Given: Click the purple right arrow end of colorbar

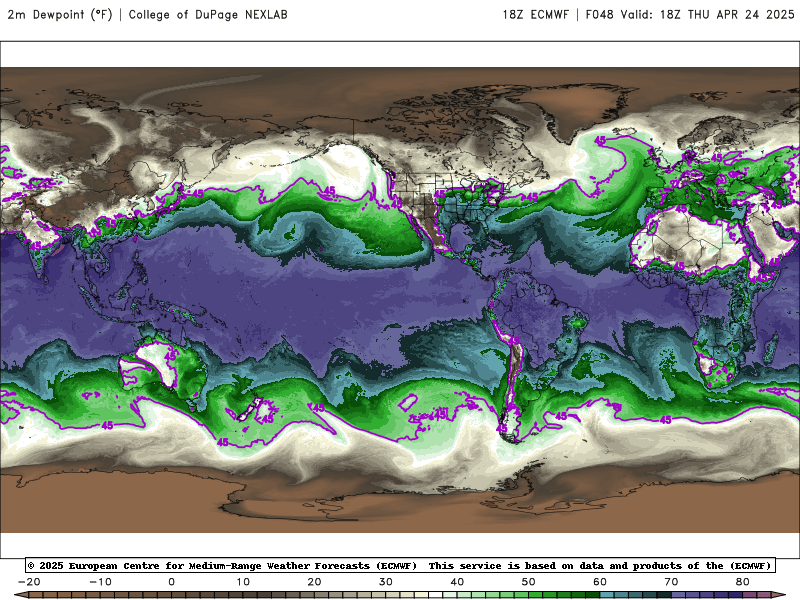Looking at the screenshot, I should (779, 595).
